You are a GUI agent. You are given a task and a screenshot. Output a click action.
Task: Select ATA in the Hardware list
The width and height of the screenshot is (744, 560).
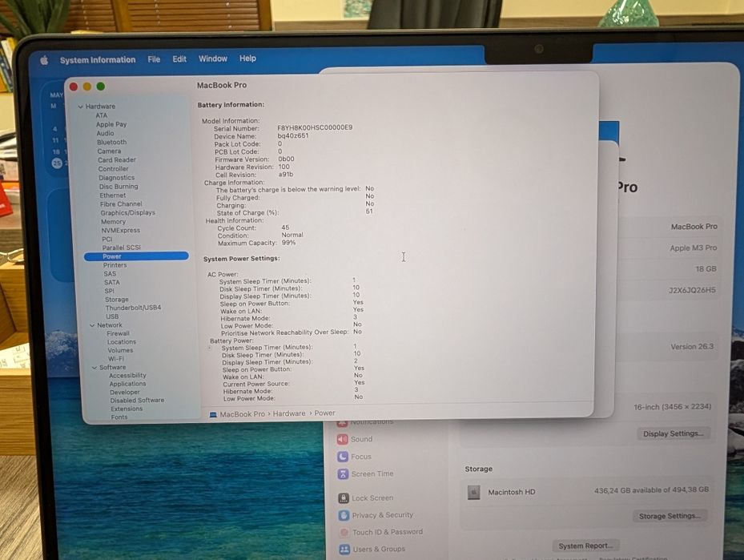click(102, 115)
